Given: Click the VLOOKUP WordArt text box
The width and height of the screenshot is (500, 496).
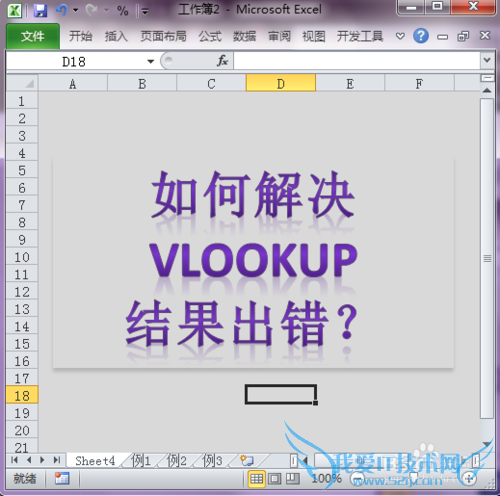Looking at the screenshot, I should 253,264.
